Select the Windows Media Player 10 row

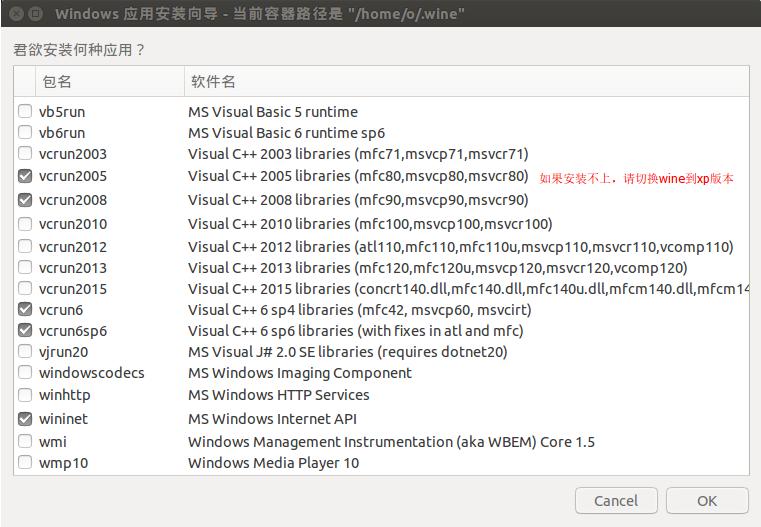[273, 463]
